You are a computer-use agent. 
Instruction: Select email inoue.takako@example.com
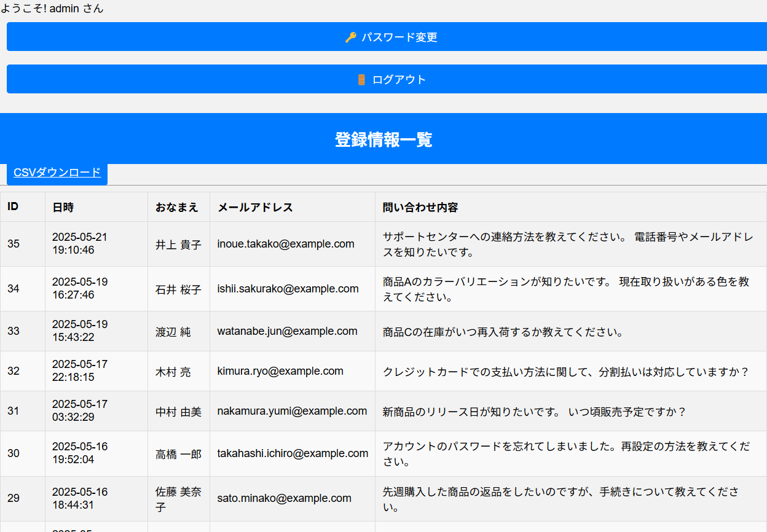pyautogui.click(x=286, y=244)
